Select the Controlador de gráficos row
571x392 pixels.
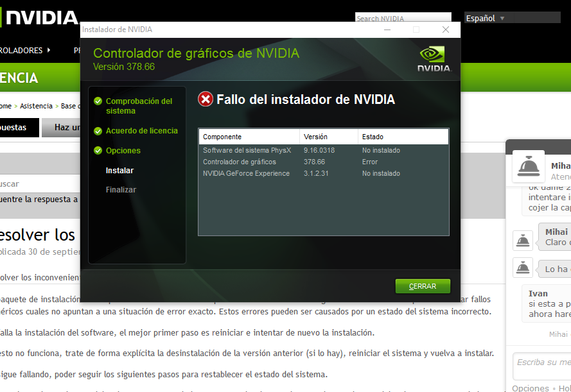click(323, 162)
